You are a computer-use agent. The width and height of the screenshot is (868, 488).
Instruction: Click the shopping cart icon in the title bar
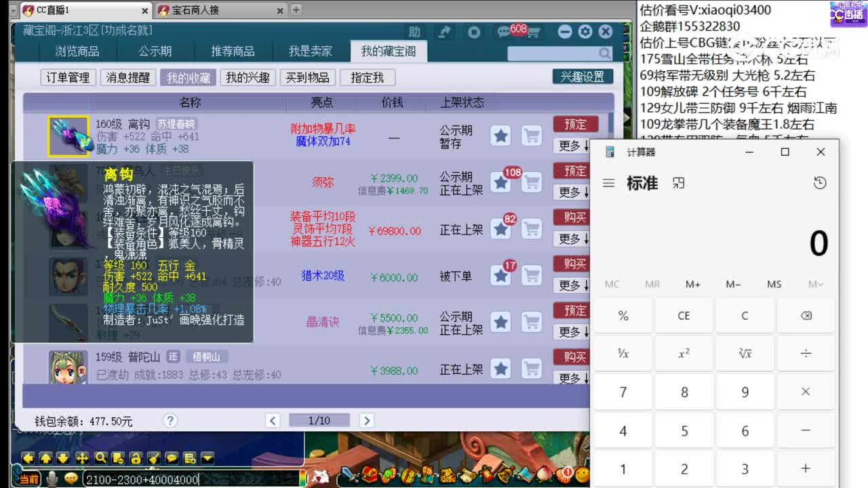pyautogui.click(x=533, y=31)
